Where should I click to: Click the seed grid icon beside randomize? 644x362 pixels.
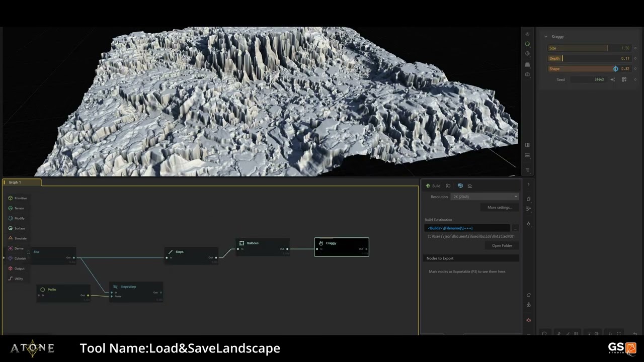[x=624, y=79]
